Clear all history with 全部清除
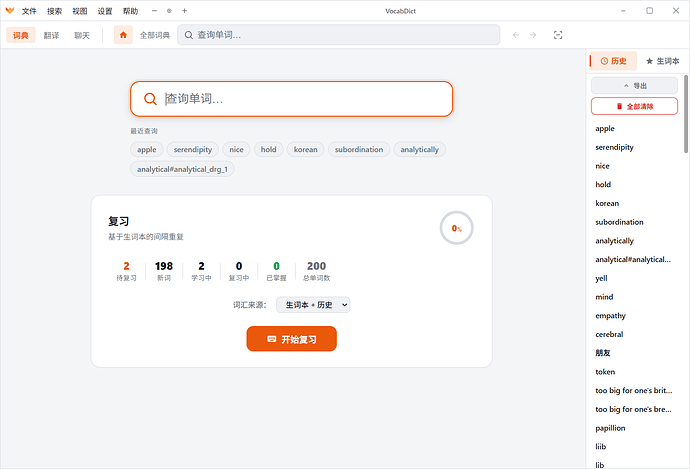 pos(634,106)
